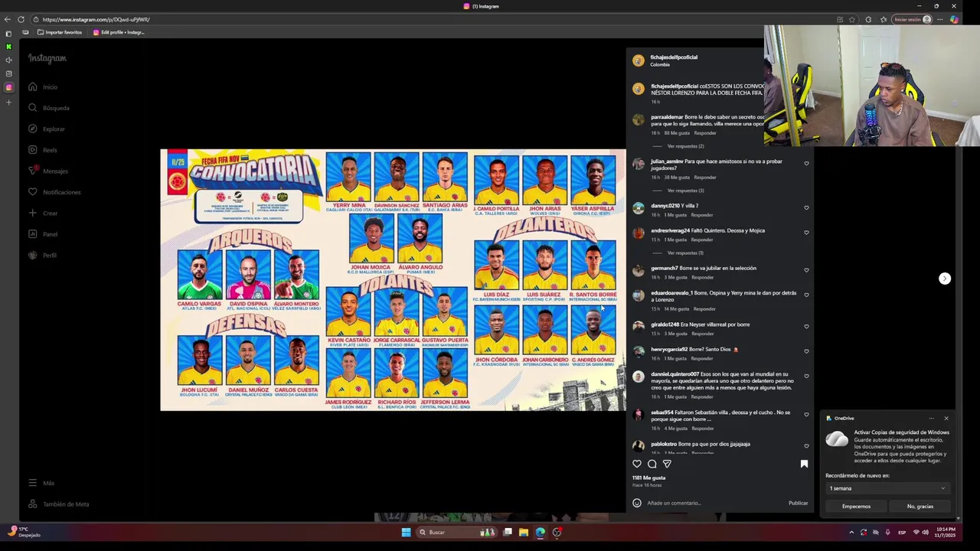View 88 Me gusta on parraaldemar's comment
Image resolution: width=980 pixels, height=551 pixels.
677,133
